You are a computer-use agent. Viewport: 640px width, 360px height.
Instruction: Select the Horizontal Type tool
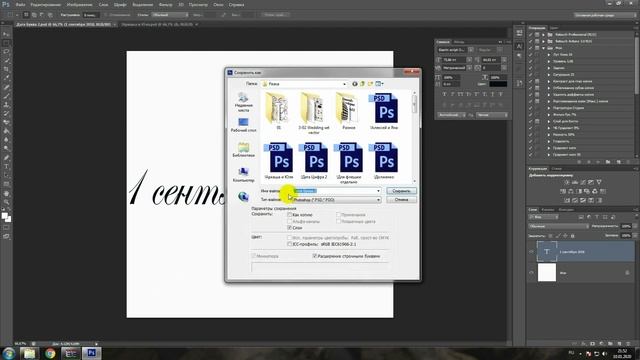[x=6, y=167]
